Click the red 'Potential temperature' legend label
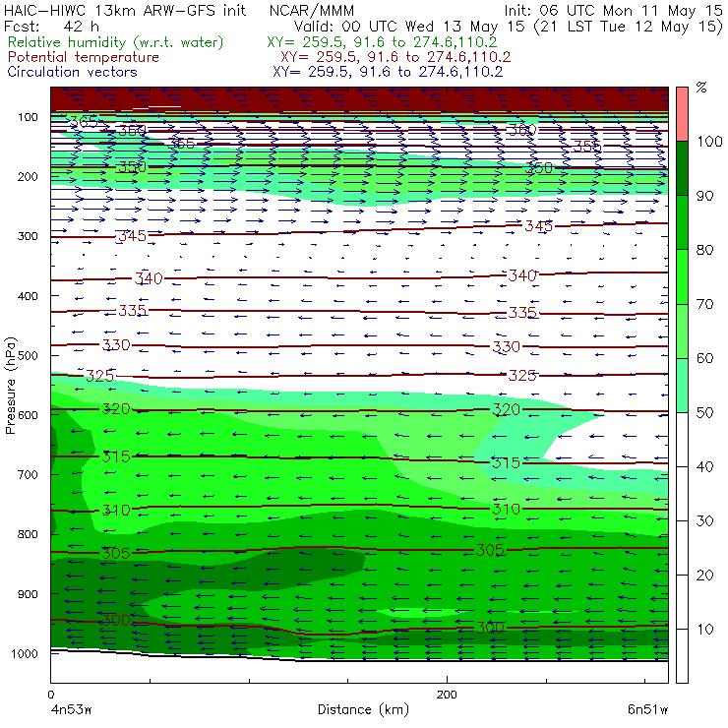 pos(84,57)
